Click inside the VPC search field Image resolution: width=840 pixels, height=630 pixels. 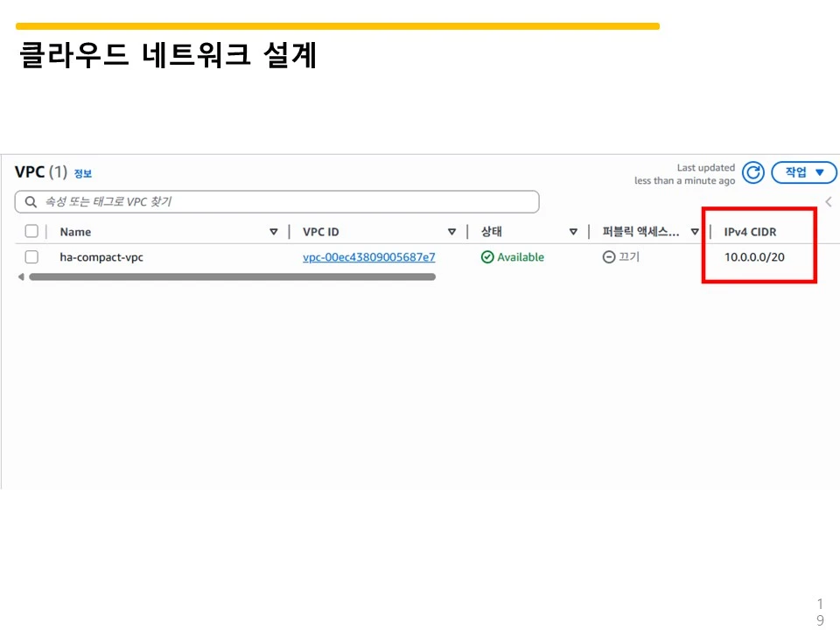click(262, 201)
